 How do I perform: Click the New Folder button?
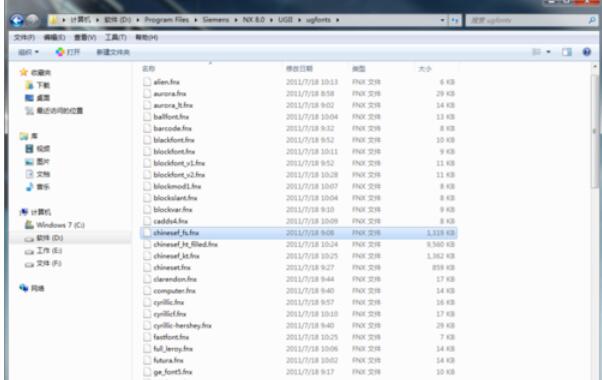click(113, 52)
